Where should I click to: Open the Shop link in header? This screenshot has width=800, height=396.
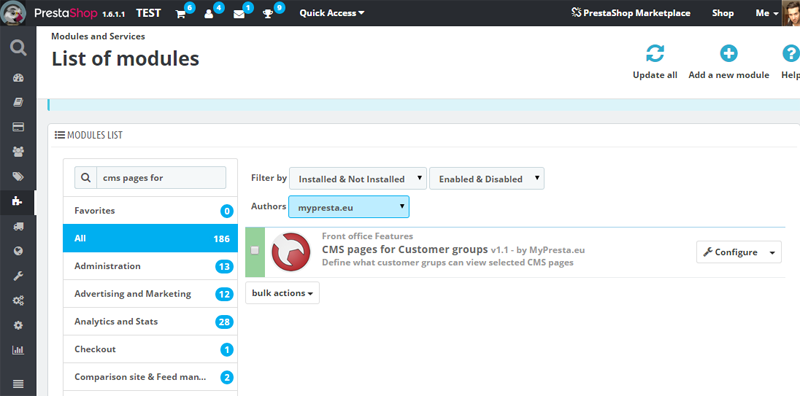(722, 13)
